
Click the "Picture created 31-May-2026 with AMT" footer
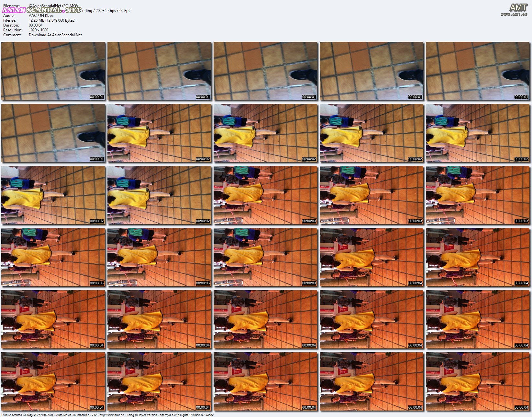coord(28,415)
